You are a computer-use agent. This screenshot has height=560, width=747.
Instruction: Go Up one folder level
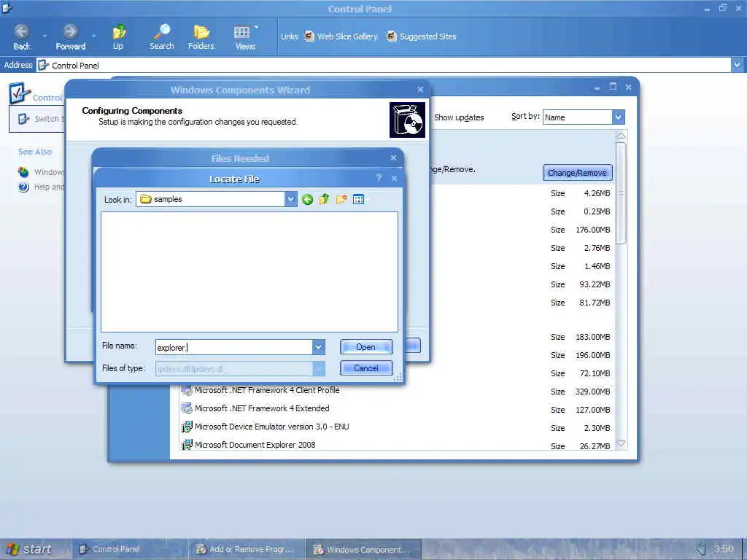click(118, 36)
